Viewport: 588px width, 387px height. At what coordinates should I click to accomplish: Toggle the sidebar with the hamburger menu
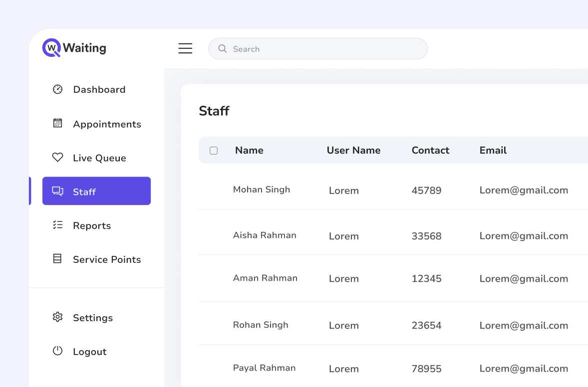click(185, 48)
